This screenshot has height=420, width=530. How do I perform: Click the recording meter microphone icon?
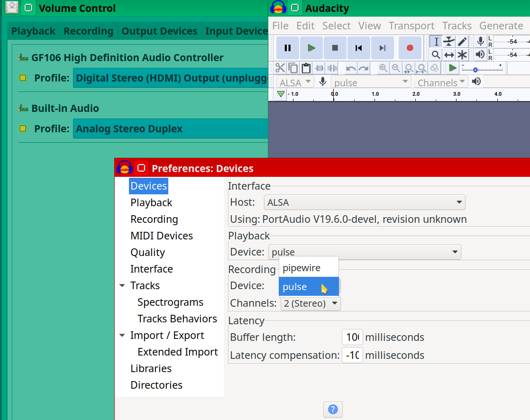(x=480, y=42)
